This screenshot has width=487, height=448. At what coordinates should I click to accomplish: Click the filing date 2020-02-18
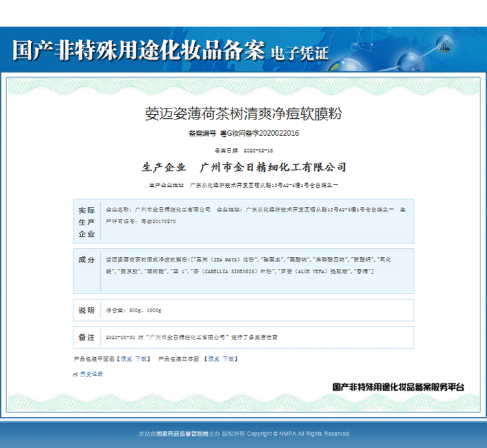tap(258, 151)
